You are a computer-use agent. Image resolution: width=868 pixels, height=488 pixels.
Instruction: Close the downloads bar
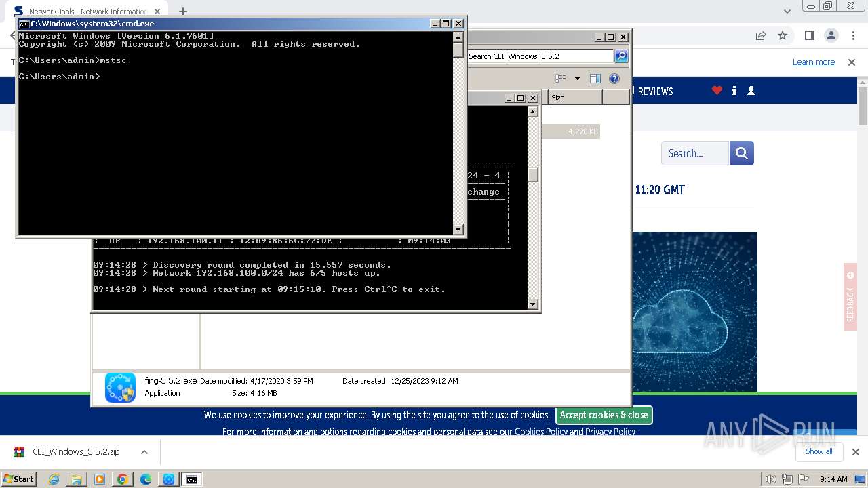[x=855, y=452]
